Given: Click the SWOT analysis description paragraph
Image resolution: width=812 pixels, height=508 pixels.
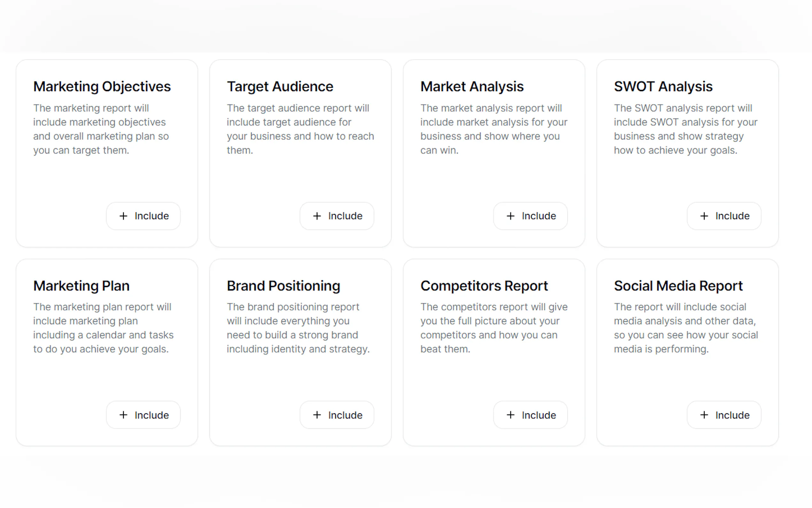Looking at the screenshot, I should pyautogui.click(x=685, y=129).
